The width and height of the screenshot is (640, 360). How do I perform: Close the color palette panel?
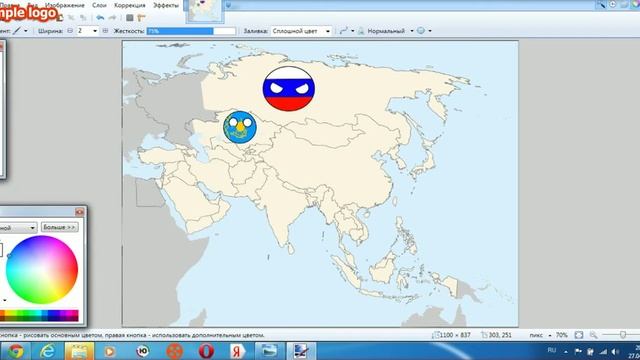click(x=80, y=211)
